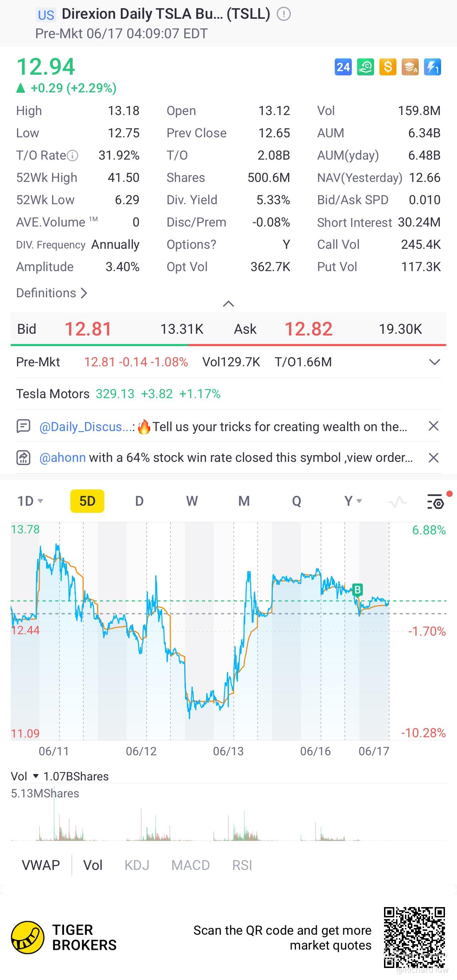Tap the blue lightning bolt badge

(x=433, y=67)
